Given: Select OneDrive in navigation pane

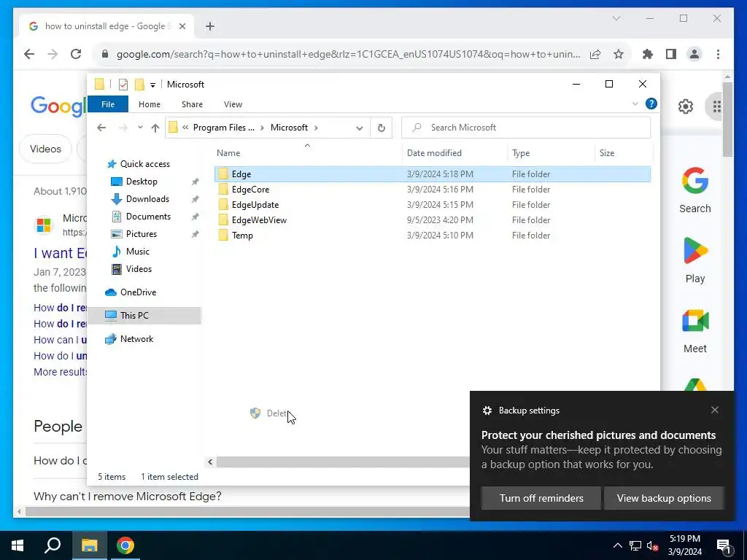Looking at the screenshot, I should (x=138, y=292).
